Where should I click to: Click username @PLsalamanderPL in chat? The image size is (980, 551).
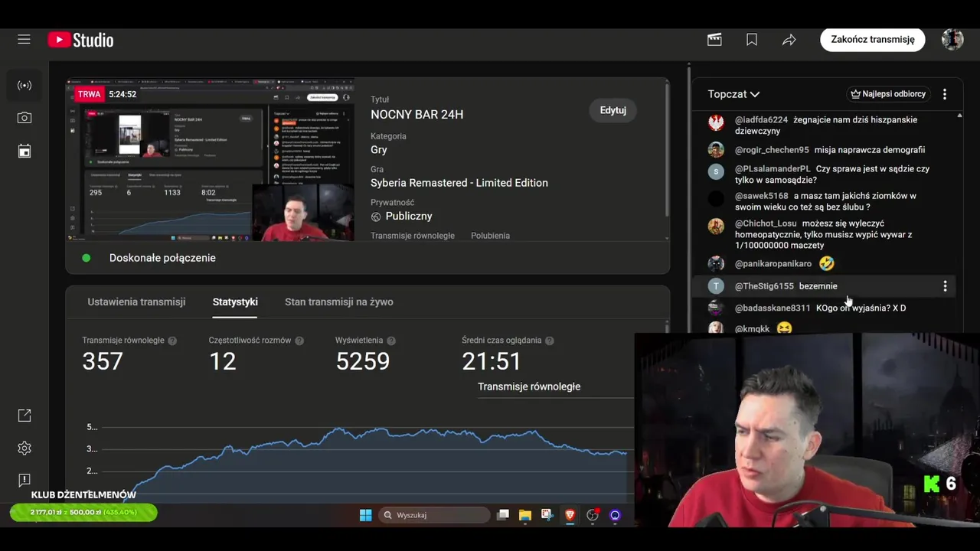773,169
